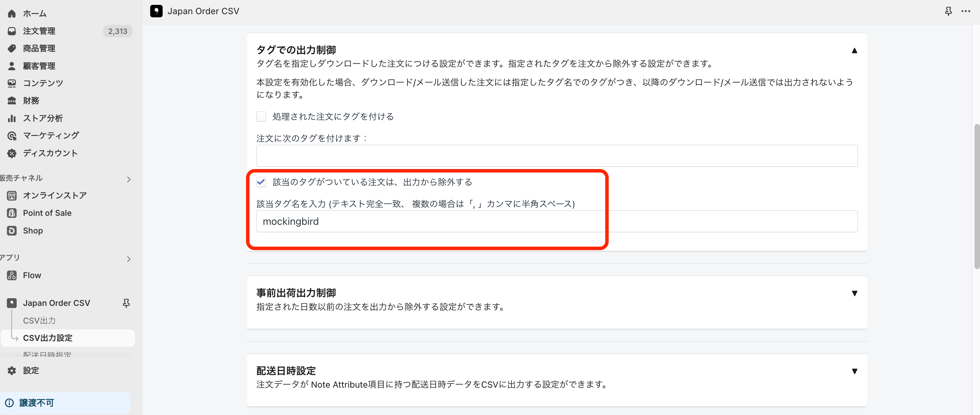980x415 pixels.
Task: Open Point of Sale channel link
Action: (x=47, y=213)
